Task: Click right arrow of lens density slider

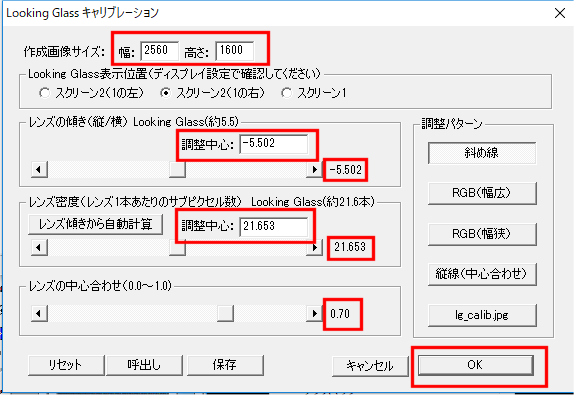Action: pyautogui.click(x=314, y=247)
